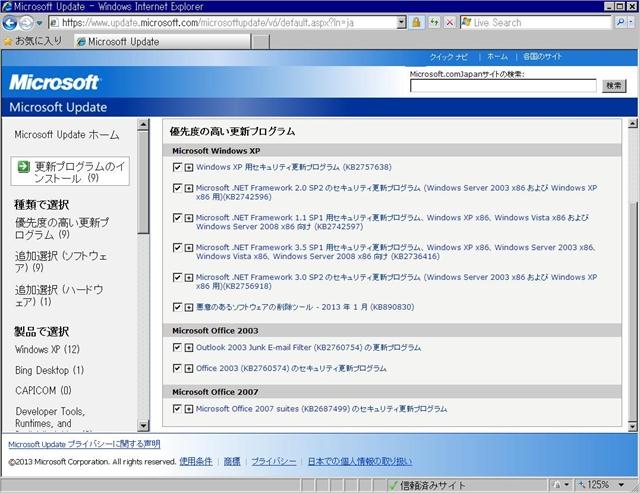The height and width of the screenshot is (493, 640).
Task: Open a new blank tab
Action: point(260,42)
